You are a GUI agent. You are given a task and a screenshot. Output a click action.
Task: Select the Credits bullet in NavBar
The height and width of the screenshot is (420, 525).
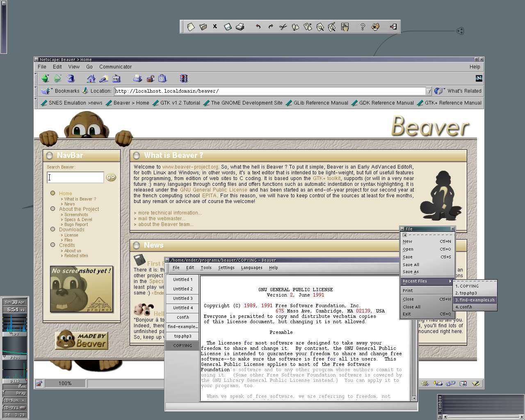tap(52, 245)
